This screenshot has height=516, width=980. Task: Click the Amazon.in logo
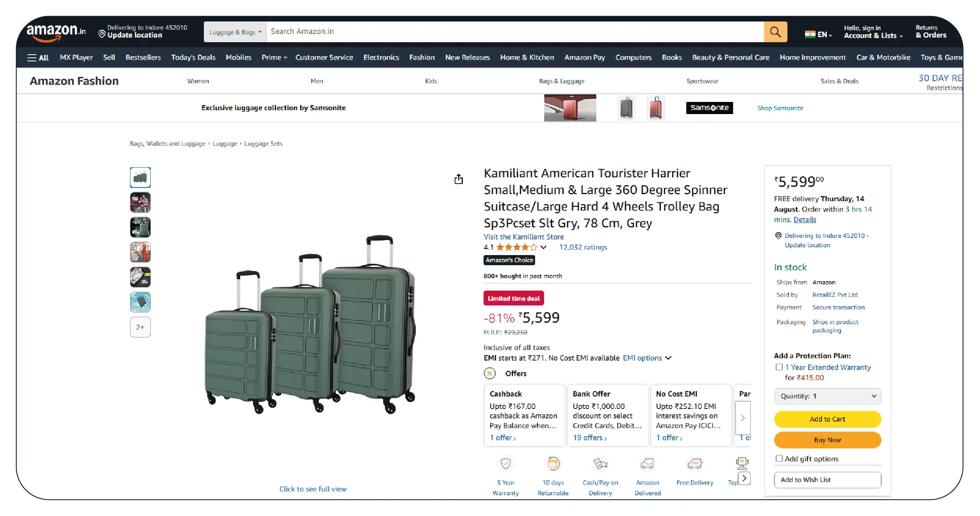coord(56,32)
